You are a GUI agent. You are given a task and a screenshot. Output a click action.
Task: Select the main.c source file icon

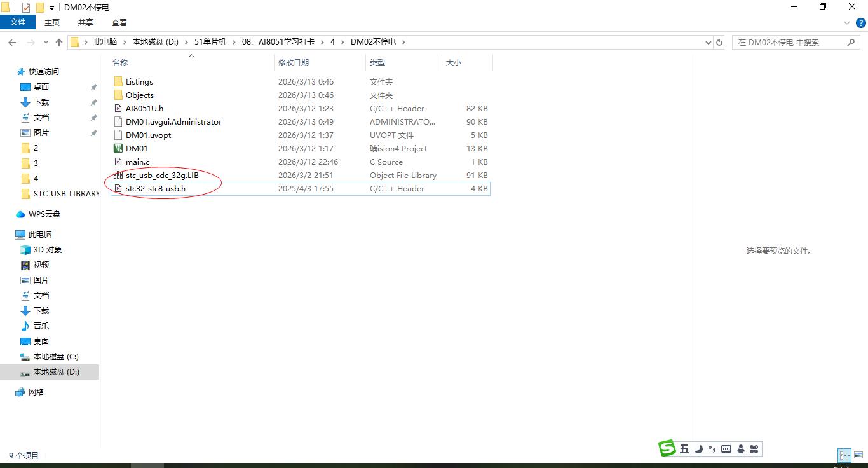click(118, 162)
